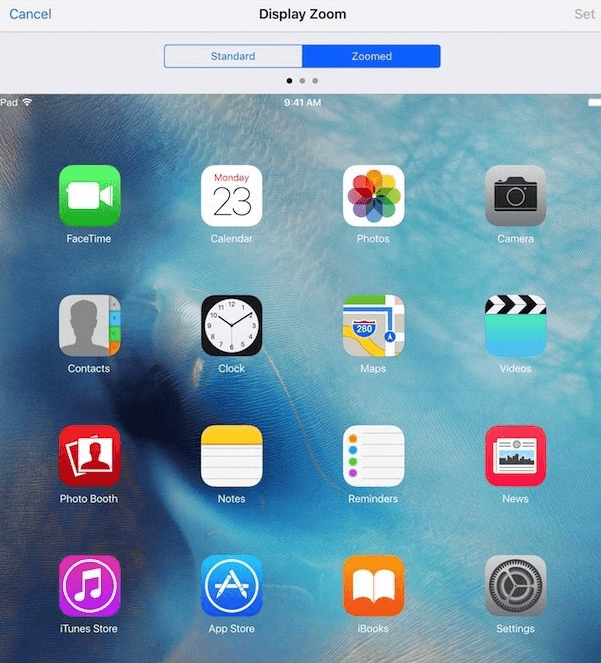Click the FaceTime label text

[89, 239]
